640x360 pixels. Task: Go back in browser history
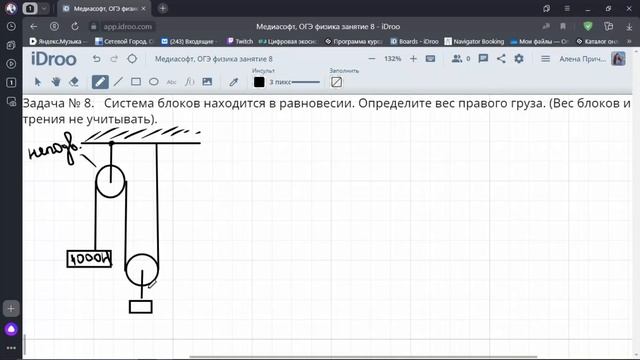33,27
